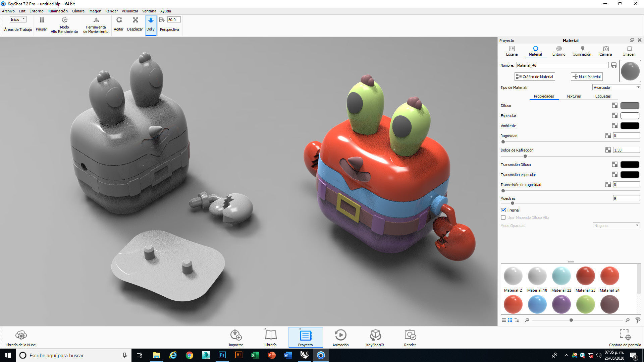Select the Desplazar pan tool
Viewport: 644px width, 362px height.
(x=135, y=24)
